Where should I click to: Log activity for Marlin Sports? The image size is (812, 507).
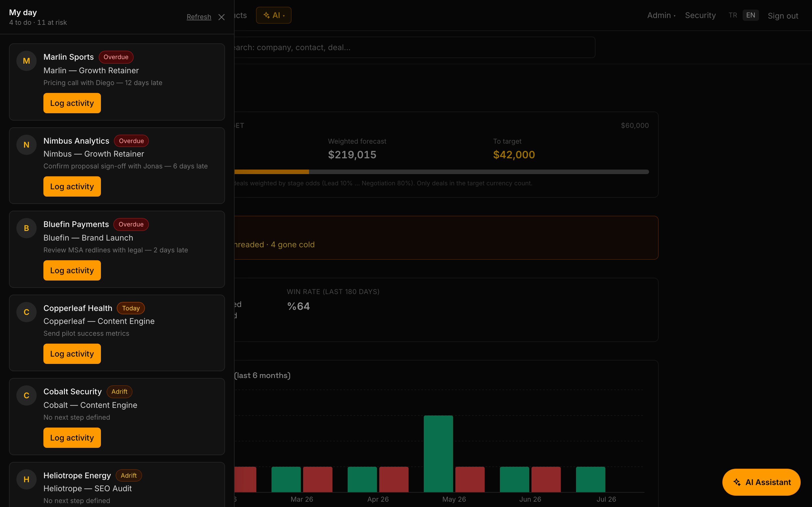pos(72,103)
